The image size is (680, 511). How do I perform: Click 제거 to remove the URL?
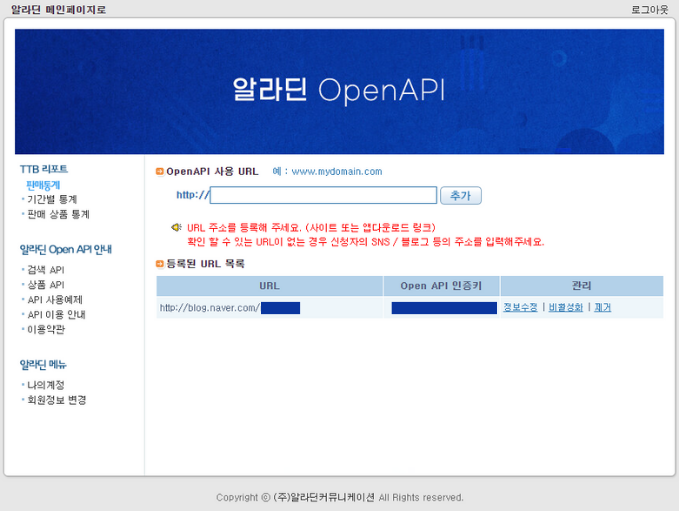(x=602, y=308)
